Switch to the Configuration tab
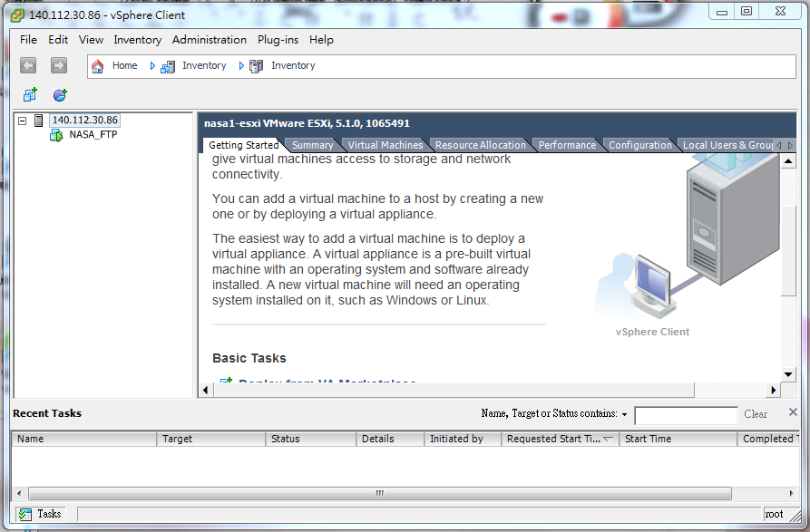The height and width of the screenshot is (532, 810). 640,146
